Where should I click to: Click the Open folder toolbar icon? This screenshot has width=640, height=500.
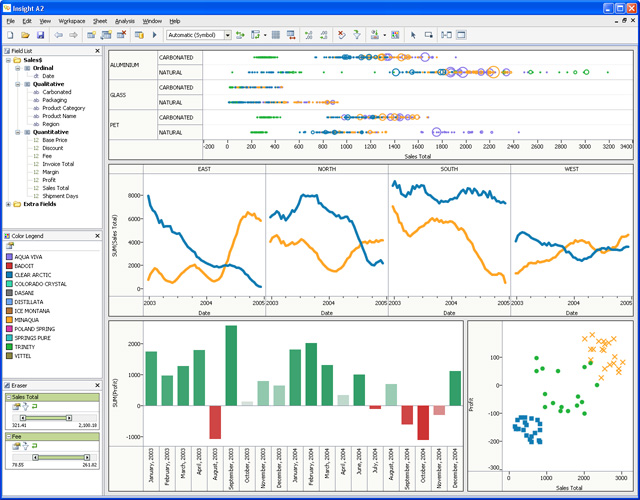click(x=23, y=35)
